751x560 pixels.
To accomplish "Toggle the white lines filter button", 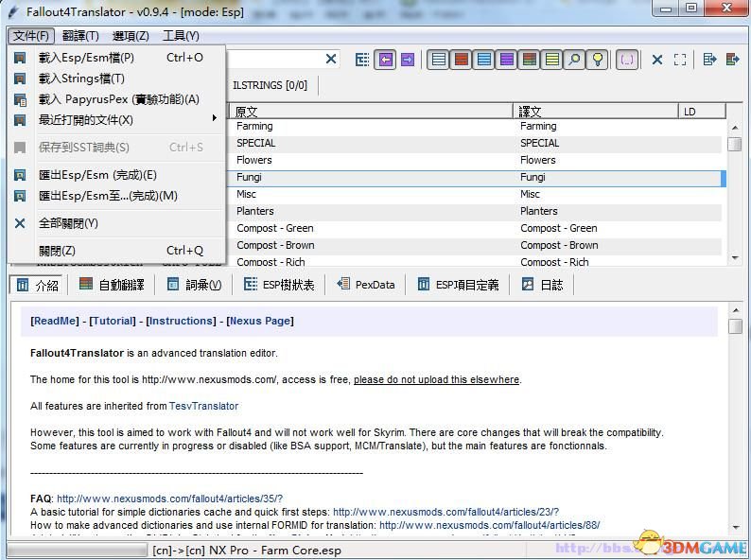I will [x=438, y=60].
